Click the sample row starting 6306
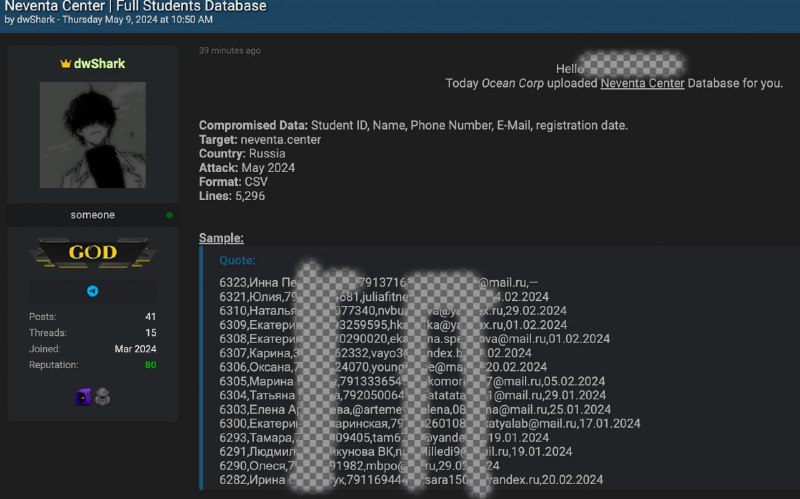 383,367
